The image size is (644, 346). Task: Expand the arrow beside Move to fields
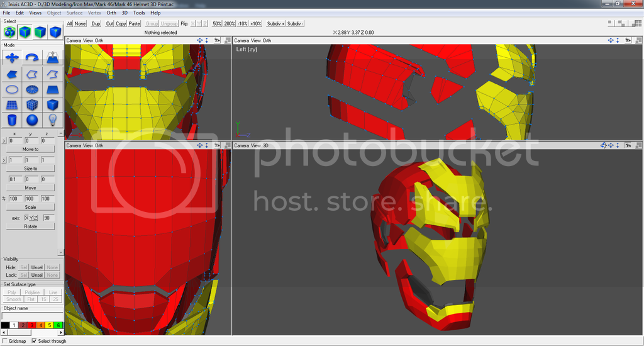[x=4, y=141]
